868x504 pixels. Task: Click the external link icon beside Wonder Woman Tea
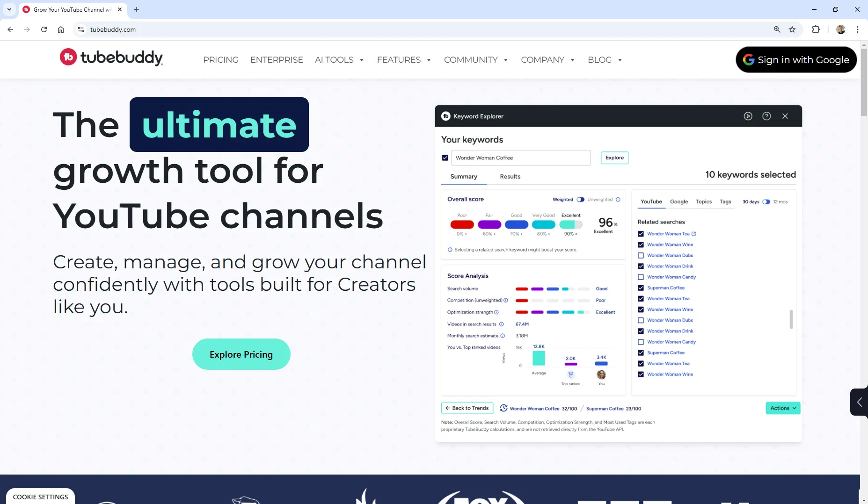(694, 234)
